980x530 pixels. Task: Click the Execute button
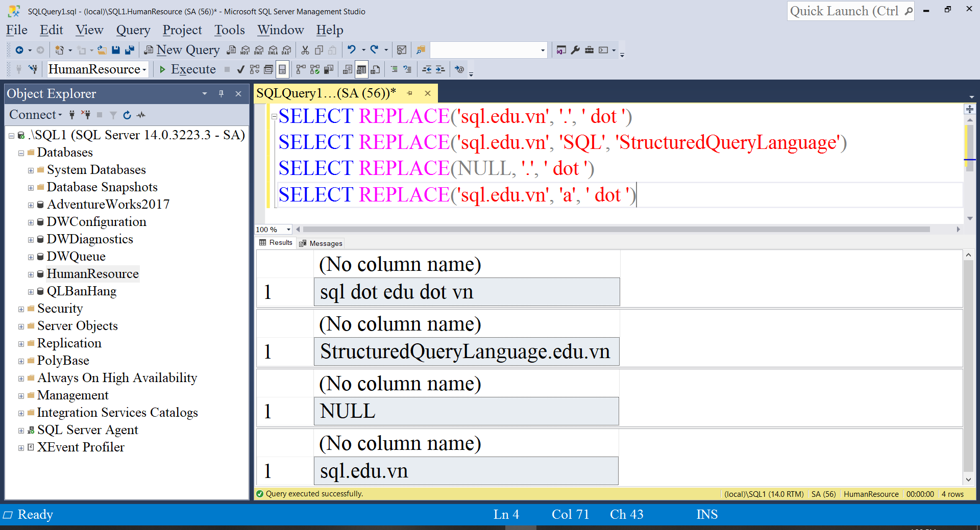[x=187, y=69]
